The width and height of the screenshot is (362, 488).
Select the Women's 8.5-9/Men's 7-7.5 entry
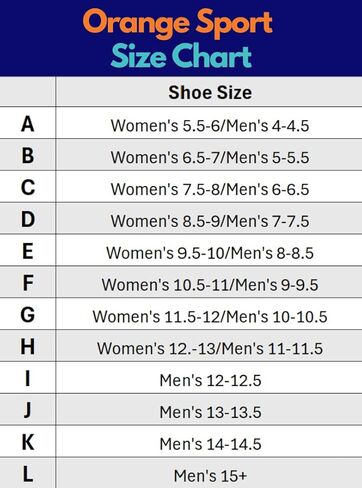click(210, 221)
